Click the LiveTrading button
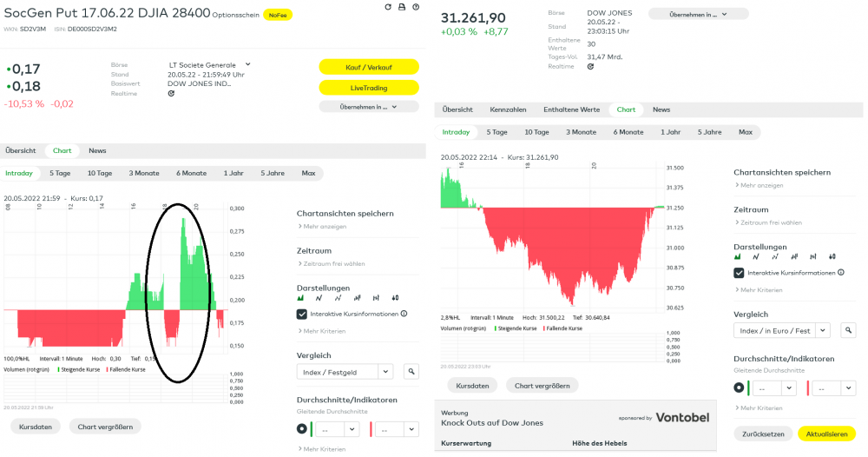Viewport: 868px width, 457px height. [x=369, y=88]
